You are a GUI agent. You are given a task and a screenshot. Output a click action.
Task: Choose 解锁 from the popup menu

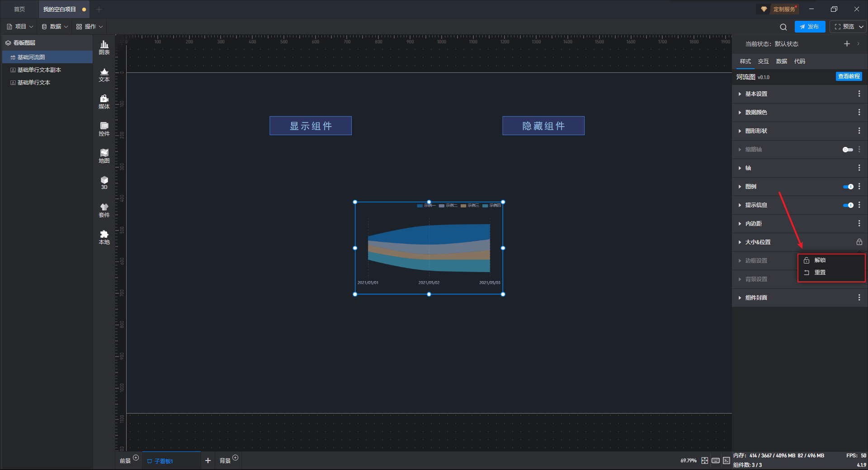coord(831,260)
